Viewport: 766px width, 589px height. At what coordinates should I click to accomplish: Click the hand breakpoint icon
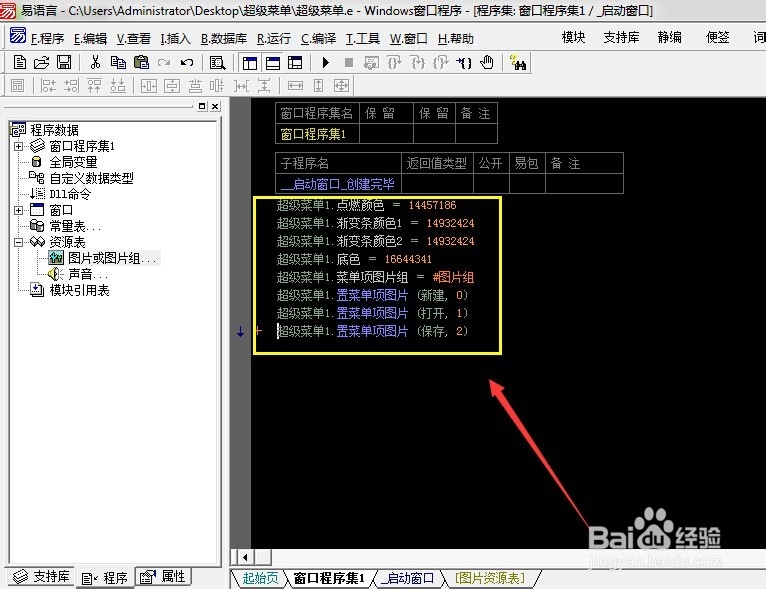487,63
